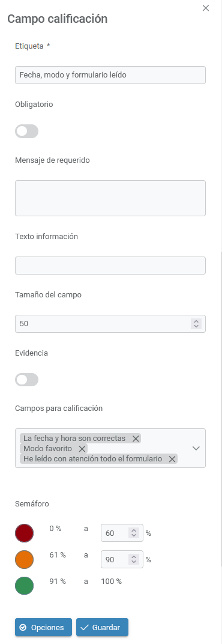
Task: Adjust the red range stepper at 60
Action: point(134,533)
